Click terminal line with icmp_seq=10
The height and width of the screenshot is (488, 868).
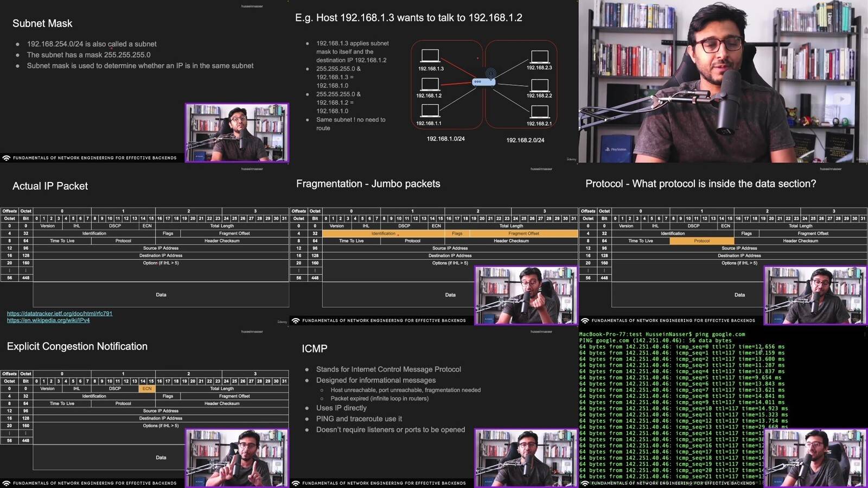pos(683,409)
